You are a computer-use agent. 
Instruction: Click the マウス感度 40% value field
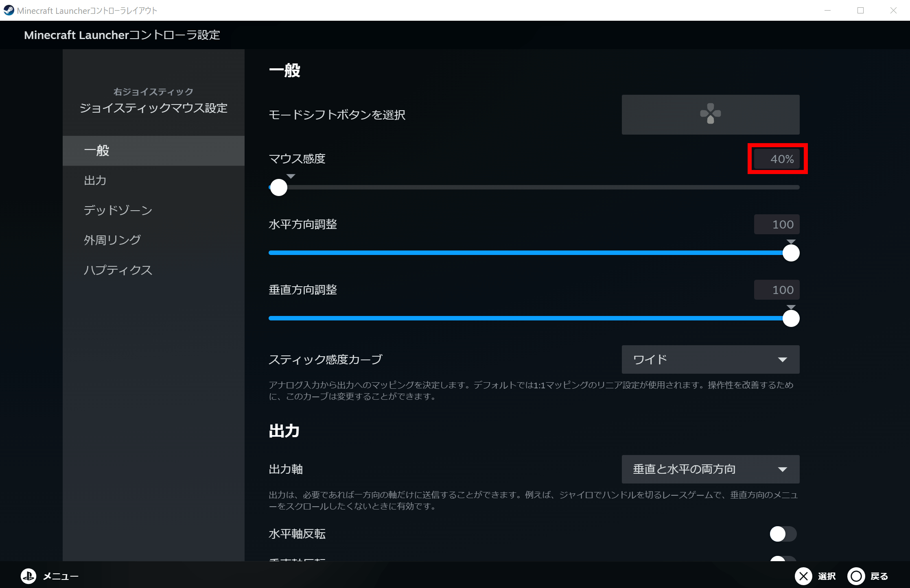(x=777, y=159)
